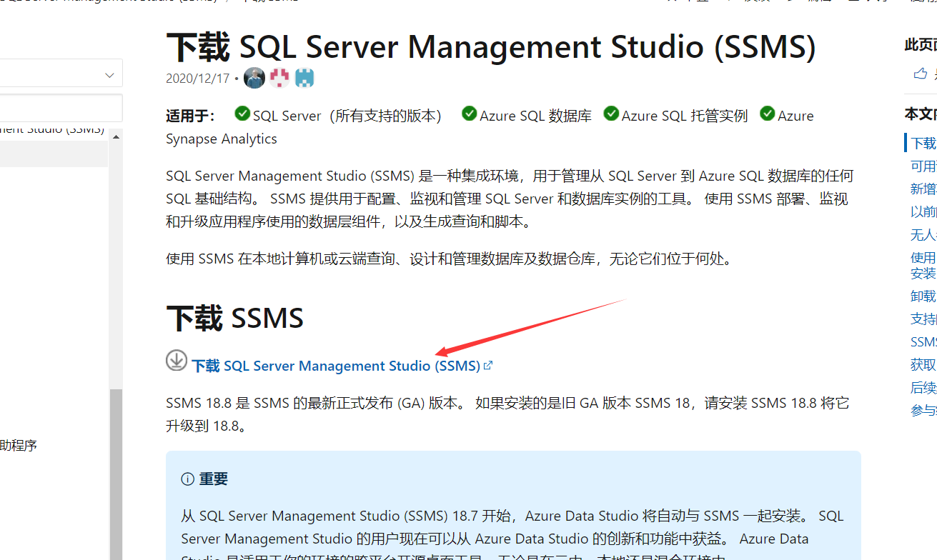Screen dimensions: 937x560
Task: Open the first contributor photo avatar
Action: (x=254, y=78)
